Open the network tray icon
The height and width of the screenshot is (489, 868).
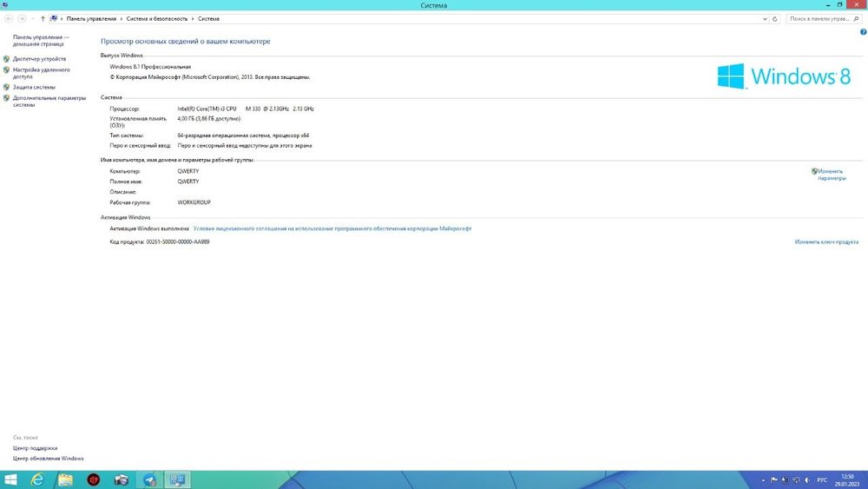[796, 480]
